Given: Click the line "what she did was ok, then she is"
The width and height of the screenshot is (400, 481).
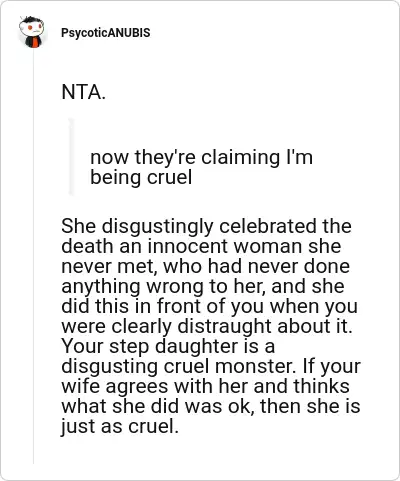Looking at the screenshot, I should pos(211,406).
